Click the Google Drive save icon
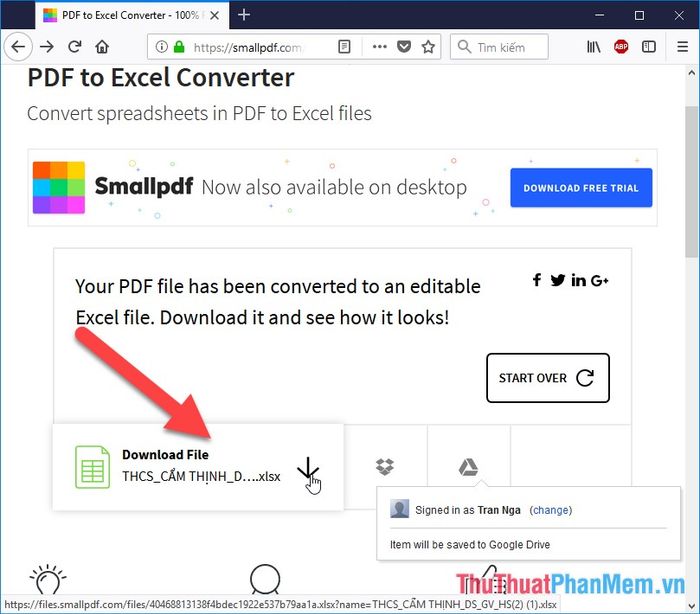This screenshot has width=700, height=614. (468, 467)
